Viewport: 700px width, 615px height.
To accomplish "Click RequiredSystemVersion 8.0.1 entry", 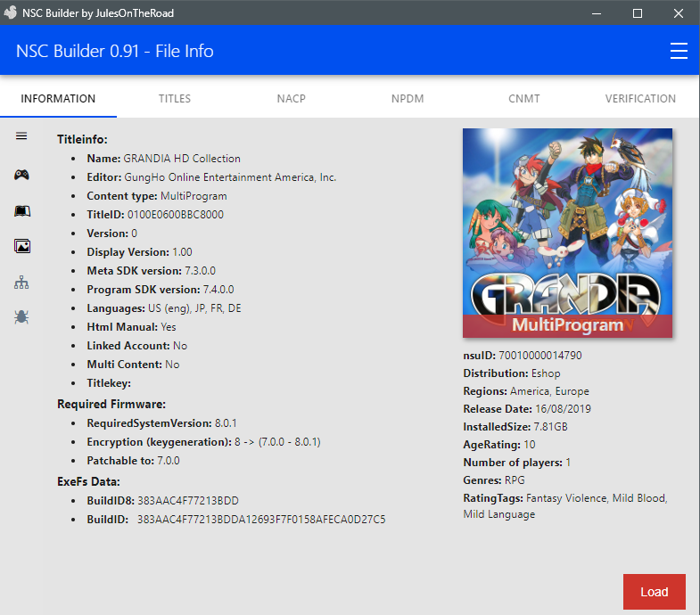I will (x=161, y=423).
